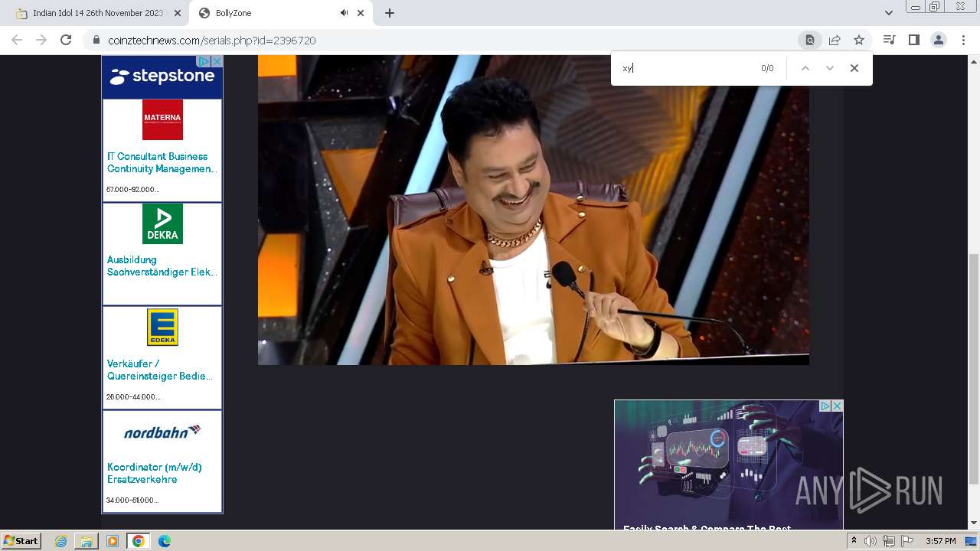Share this page via the share icon

point(835,40)
